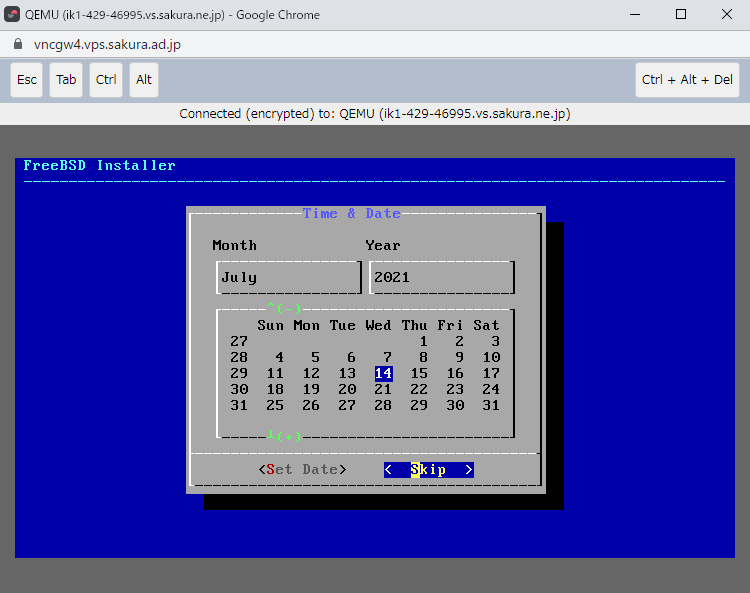Image resolution: width=750 pixels, height=593 pixels.
Task: Send Ctrl + Alt + Del
Action: (687, 80)
